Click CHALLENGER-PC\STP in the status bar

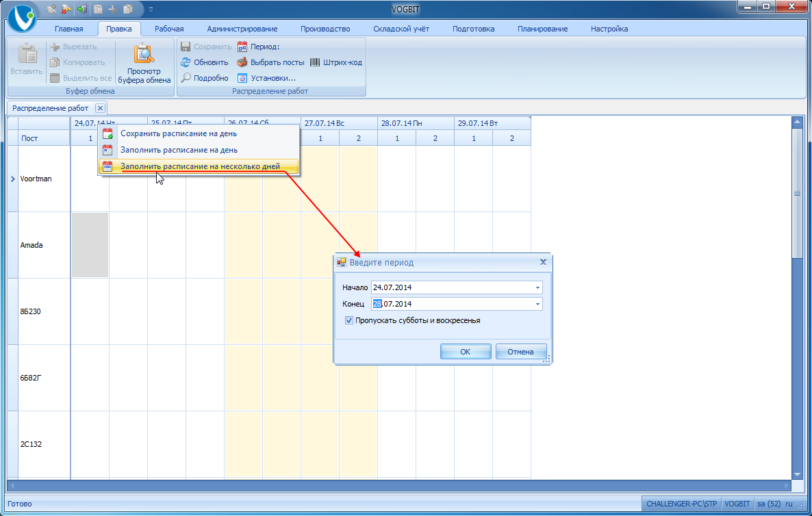tap(681, 504)
